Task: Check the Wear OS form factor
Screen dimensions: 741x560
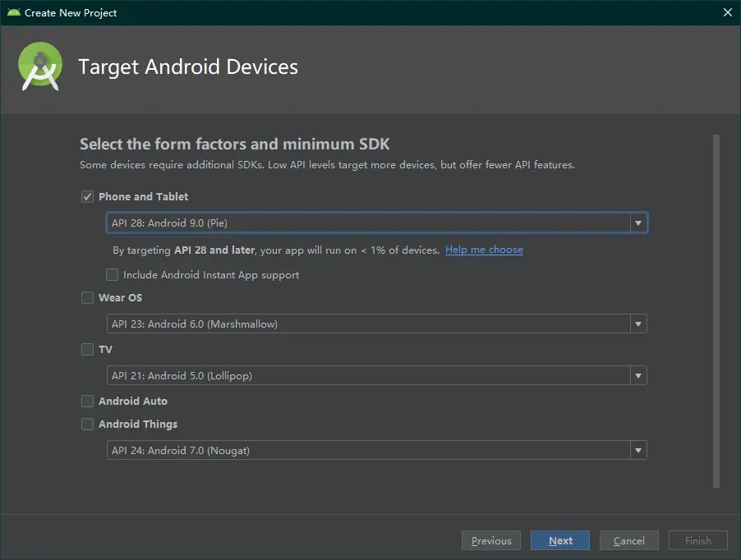Action: [87, 297]
